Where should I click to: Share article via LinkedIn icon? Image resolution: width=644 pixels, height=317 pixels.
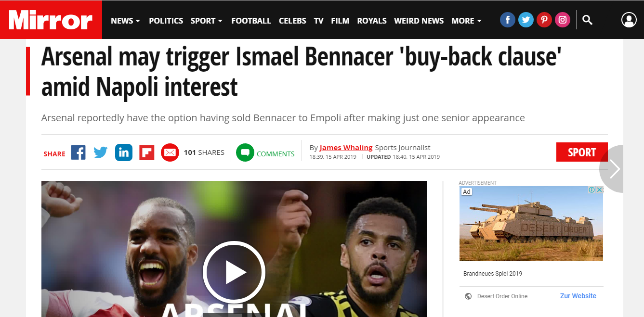pos(124,152)
